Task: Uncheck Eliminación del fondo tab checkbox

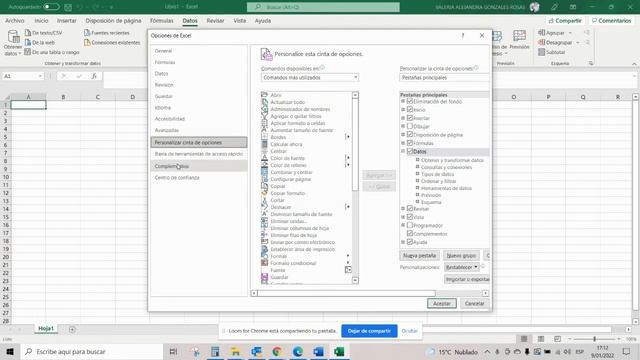Action: [410, 101]
